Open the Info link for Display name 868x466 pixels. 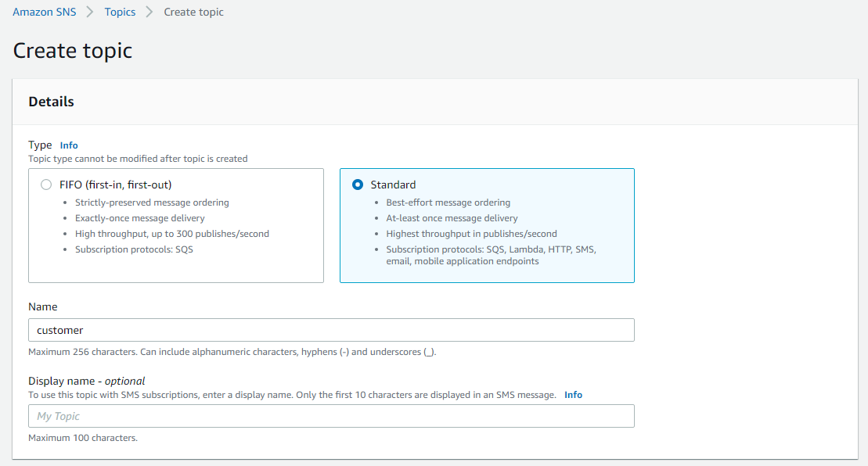(x=573, y=395)
